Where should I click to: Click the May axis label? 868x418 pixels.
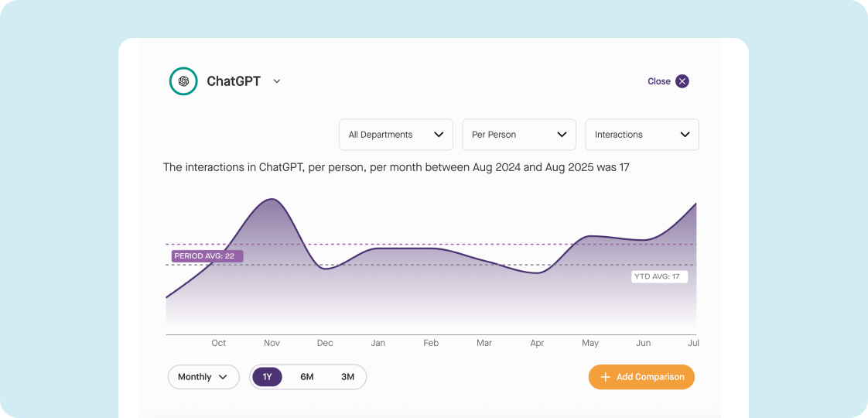pos(590,343)
